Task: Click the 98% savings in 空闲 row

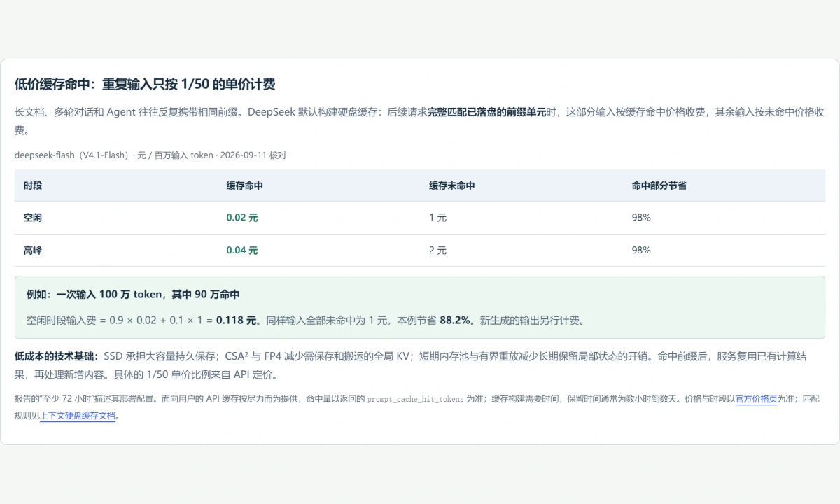Action: coord(641,218)
